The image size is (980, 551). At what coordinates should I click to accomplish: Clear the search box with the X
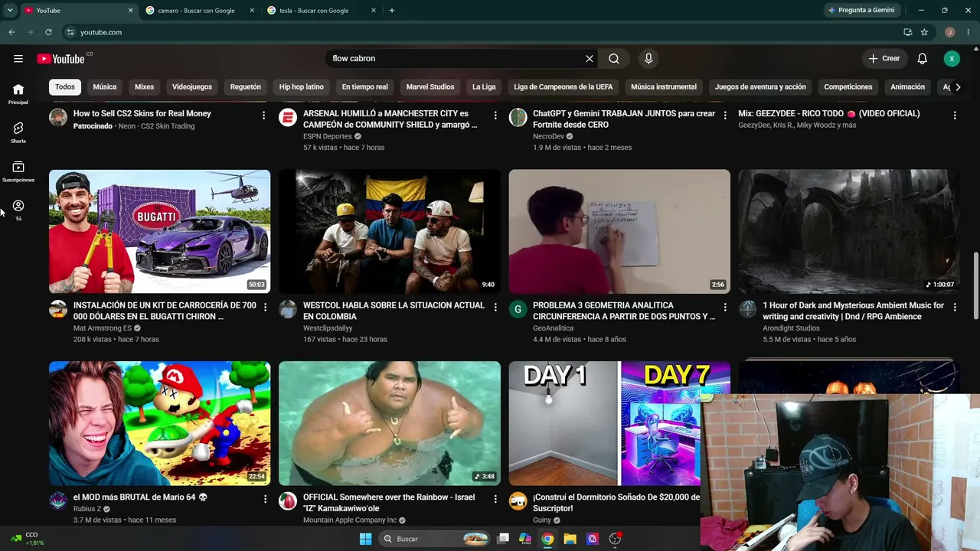tap(590, 58)
